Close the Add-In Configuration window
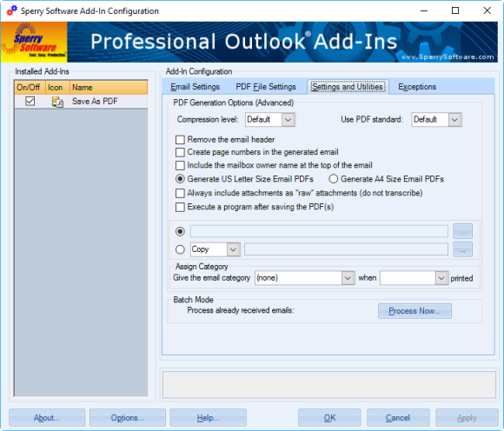Screen dimensions: 504x431 pyautogui.click(x=487, y=10)
